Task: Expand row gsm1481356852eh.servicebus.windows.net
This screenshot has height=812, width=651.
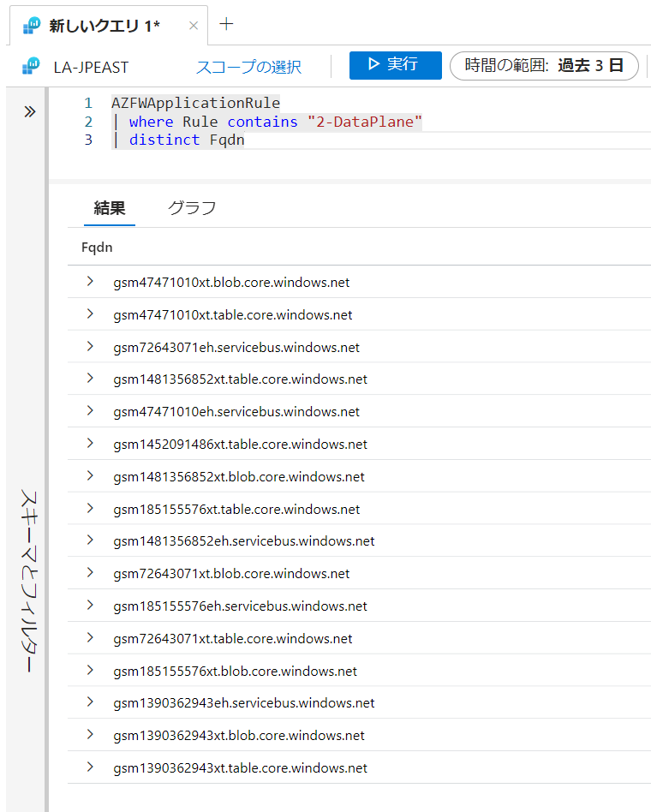Action: (90, 540)
